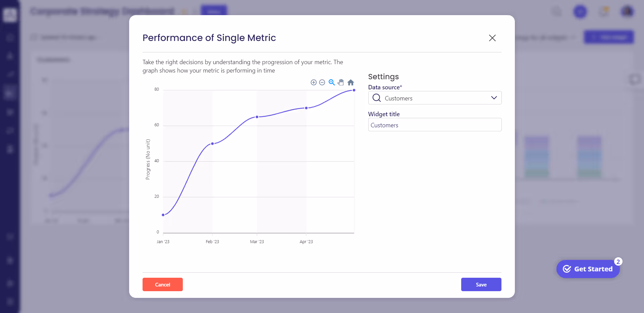Select a data point on the April line chart

(306, 108)
